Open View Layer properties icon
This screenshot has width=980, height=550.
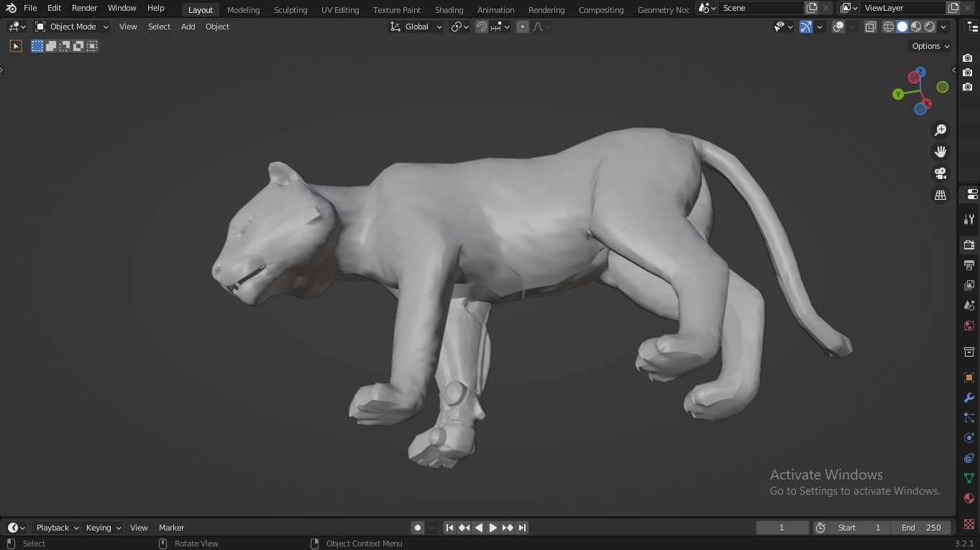(x=969, y=285)
